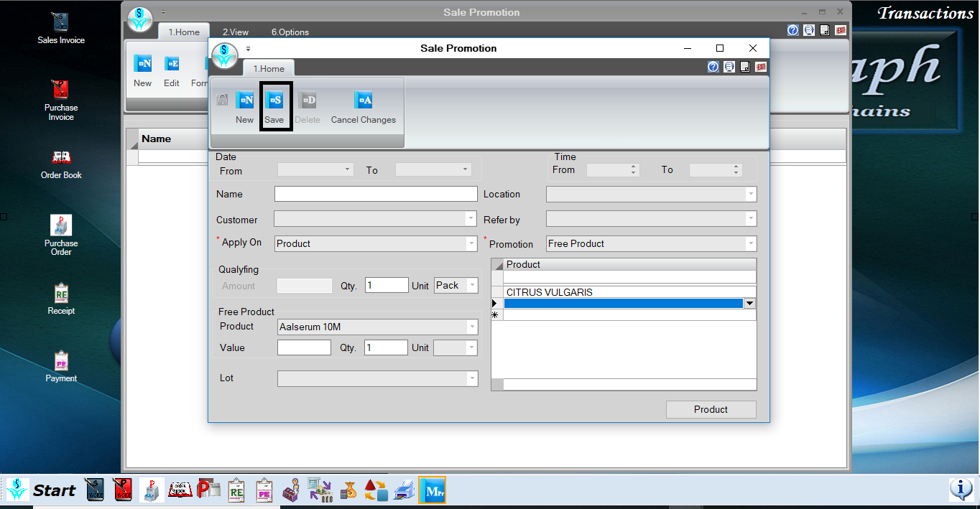Click into the Name text field
Image resolution: width=980 pixels, height=509 pixels.
coord(376,194)
